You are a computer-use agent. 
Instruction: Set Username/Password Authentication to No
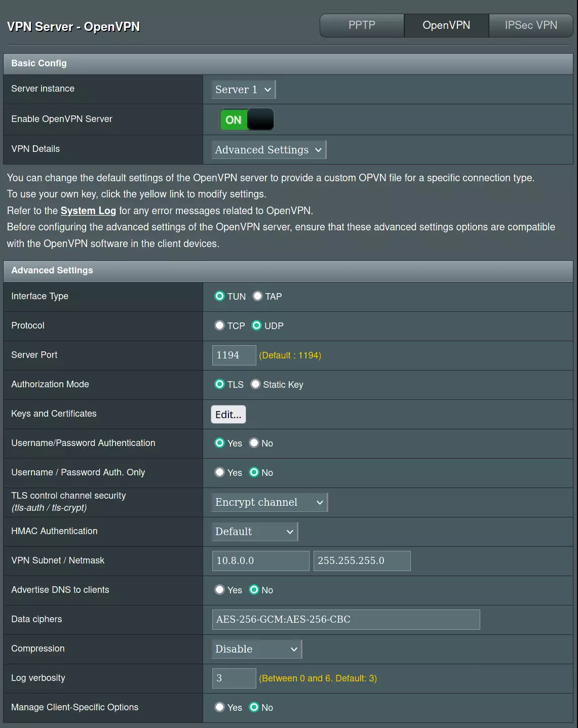254,443
